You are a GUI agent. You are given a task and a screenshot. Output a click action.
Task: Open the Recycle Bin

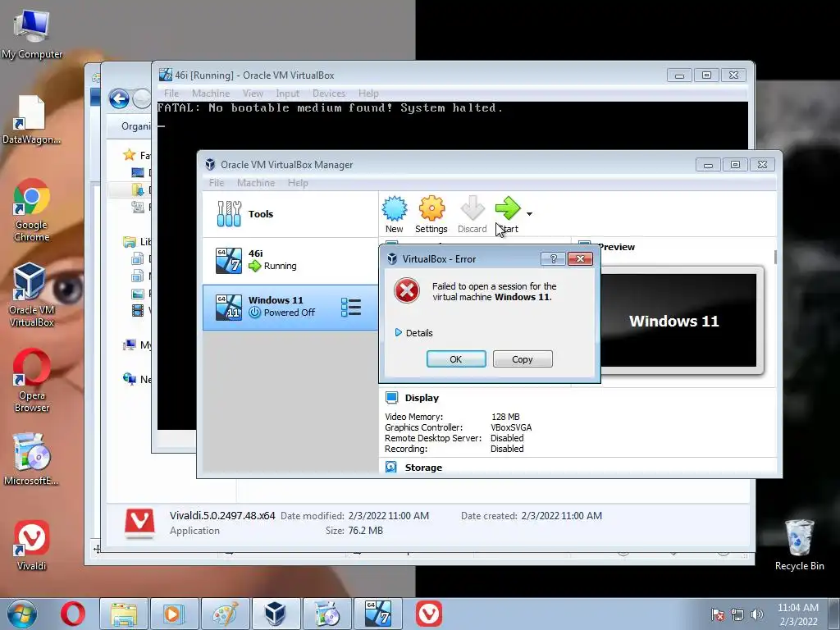click(799, 546)
